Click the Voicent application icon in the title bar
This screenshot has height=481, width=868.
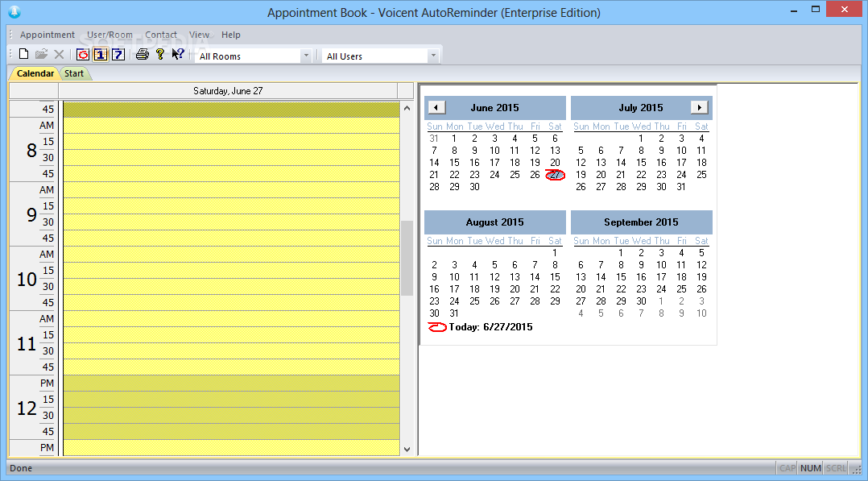[14, 11]
